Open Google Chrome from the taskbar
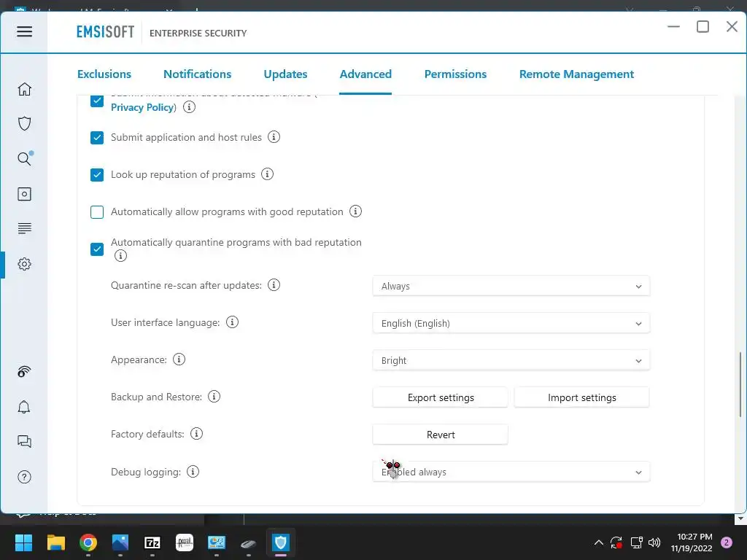The height and width of the screenshot is (560, 747). pos(88,542)
